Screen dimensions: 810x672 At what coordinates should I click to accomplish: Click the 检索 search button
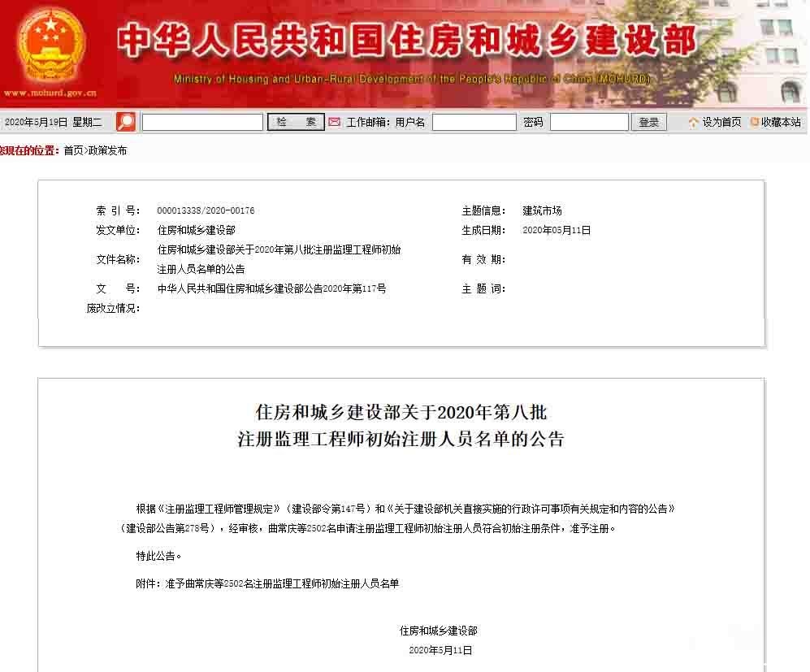(296, 122)
